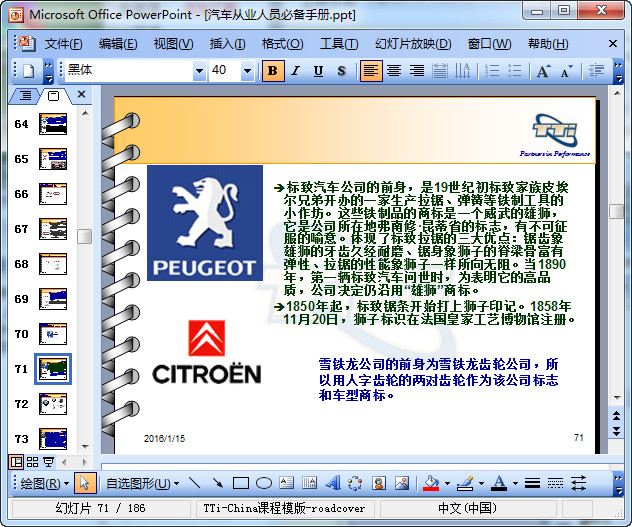The height and width of the screenshot is (527, 632).
Task: Open the 格式(O) menu
Action: pos(283,44)
